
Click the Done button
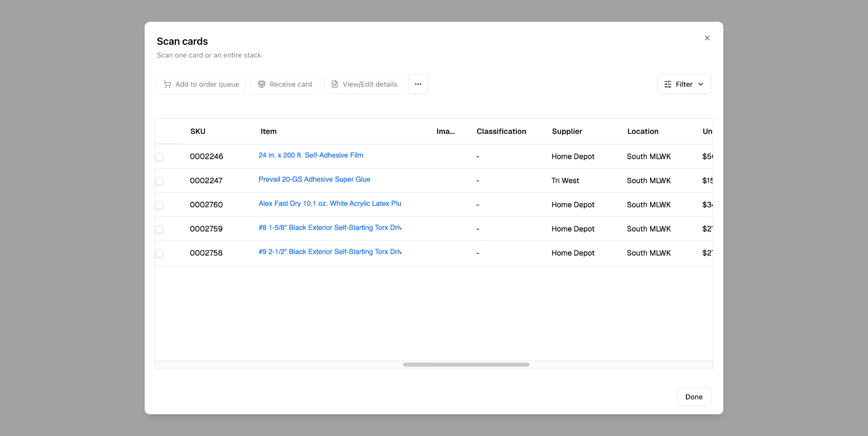coord(693,397)
